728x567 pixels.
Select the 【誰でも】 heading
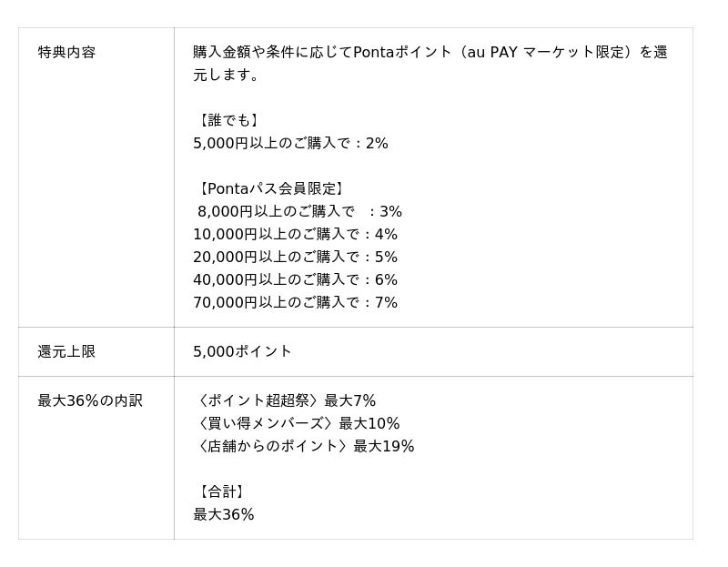click(x=227, y=120)
